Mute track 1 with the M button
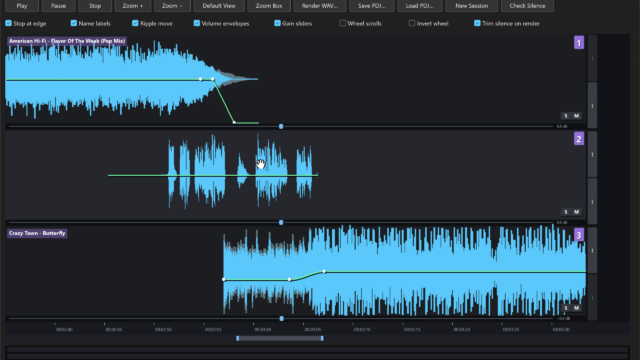Screen dimensions: 640x360 tap(576, 116)
